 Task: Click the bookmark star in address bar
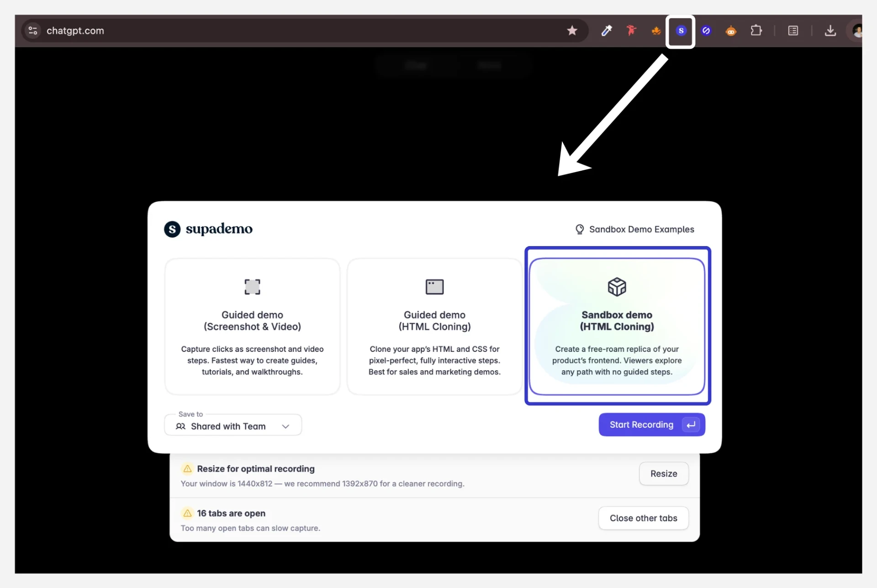[x=572, y=31]
